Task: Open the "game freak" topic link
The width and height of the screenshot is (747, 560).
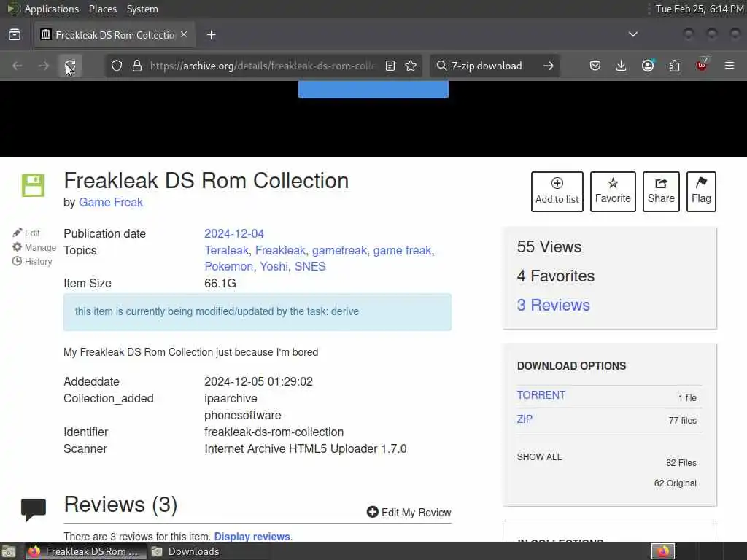Action: point(402,251)
